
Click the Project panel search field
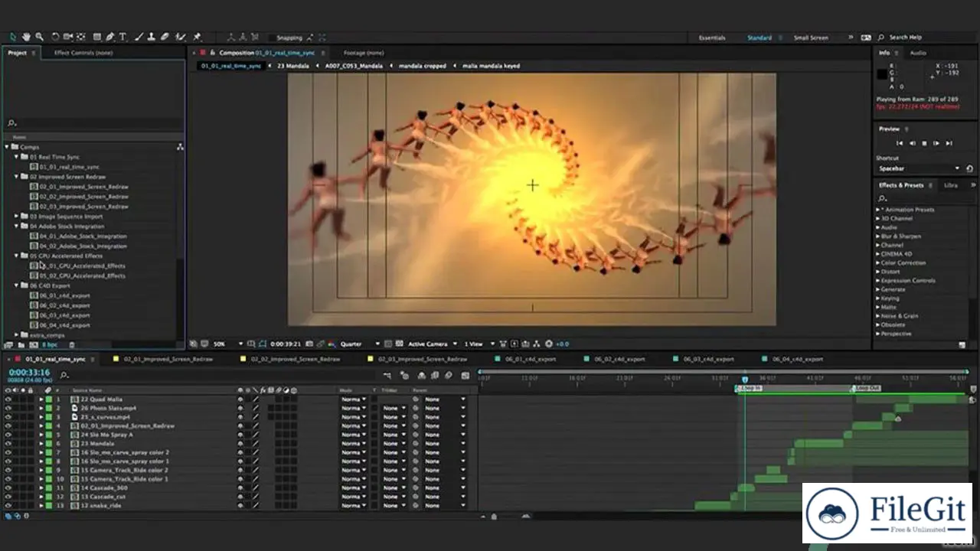pos(93,122)
